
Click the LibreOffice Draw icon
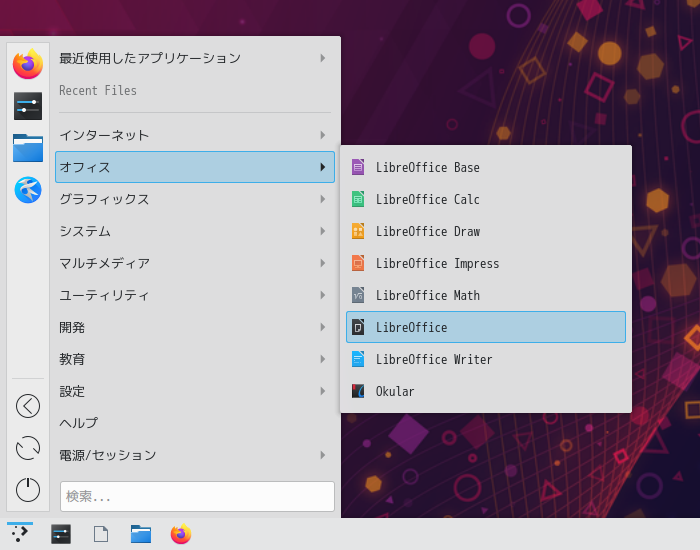pos(358,231)
